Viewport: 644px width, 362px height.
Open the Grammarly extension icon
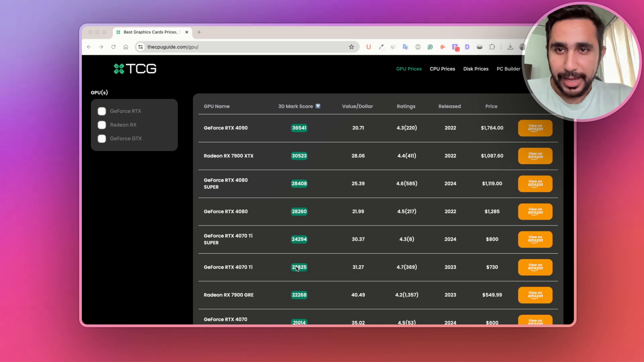tap(430, 47)
